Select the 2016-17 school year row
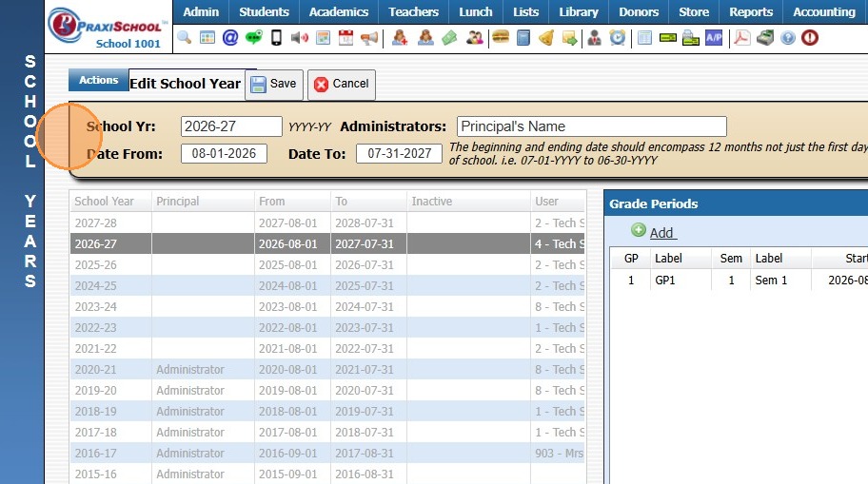The width and height of the screenshot is (868, 484). (x=327, y=453)
